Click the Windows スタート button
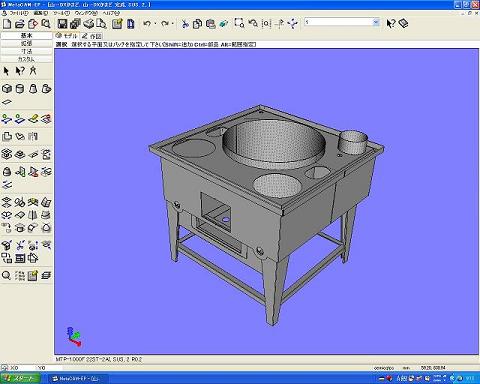The width and height of the screenshot is (480, 384). (x=20, y=378)
